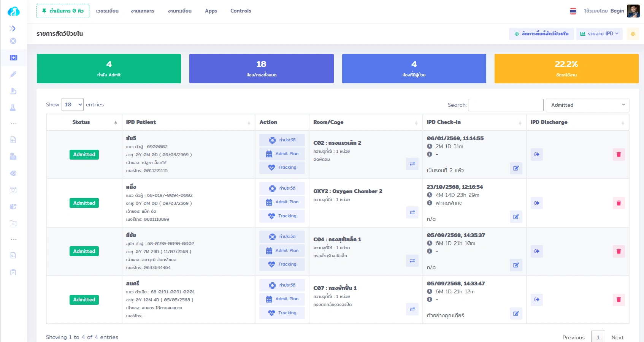644x342 pixels.
Task: Open the syringe icon in the sidebar
Action: point(13,74)
